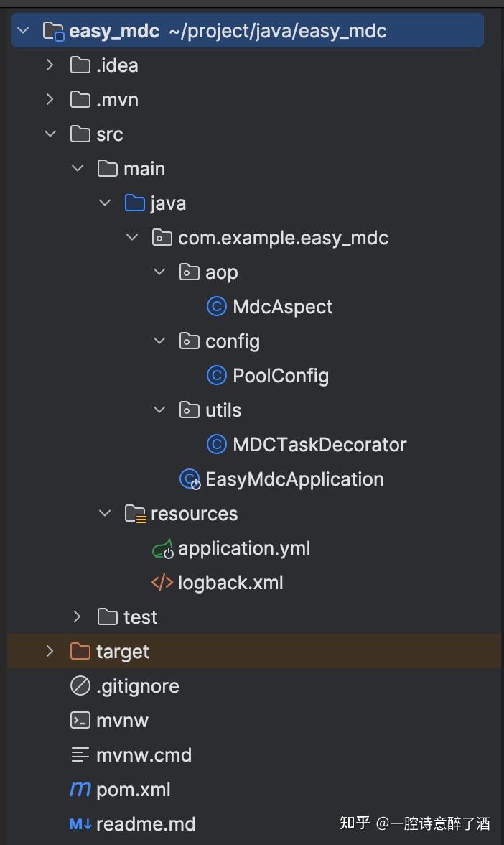Click the class icon beside PoolConfig
Image resolution: width=504 pixels, height=845 pixels.
pyautogui.click(x=216, y=375)
